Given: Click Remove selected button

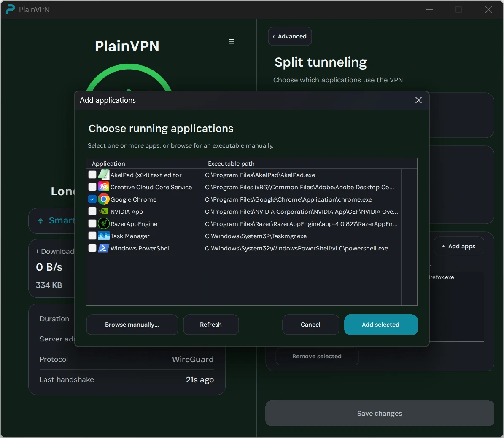Looking at the screenshot, I should pos(317,356).
